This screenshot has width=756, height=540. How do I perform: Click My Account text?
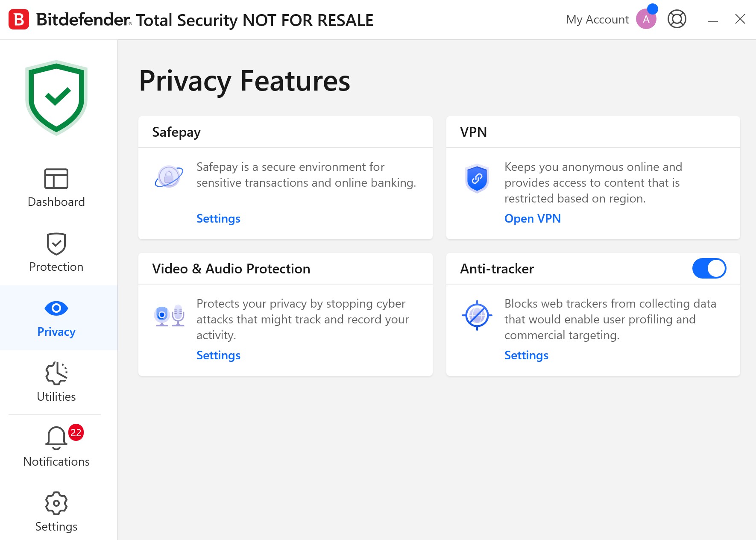point(597,20)
